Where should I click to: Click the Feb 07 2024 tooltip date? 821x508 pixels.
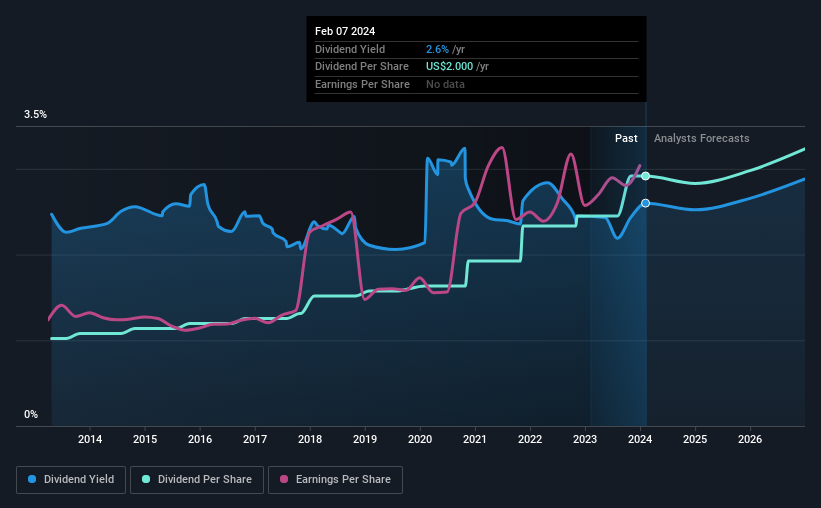pos(345,31)
